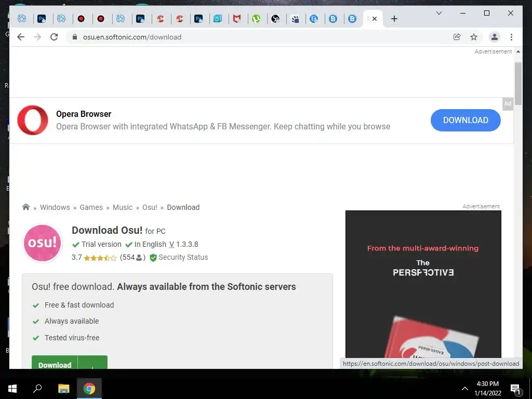532x399 pixels.
Task: Open the Windows Start menu
Action: pos(12,389)
